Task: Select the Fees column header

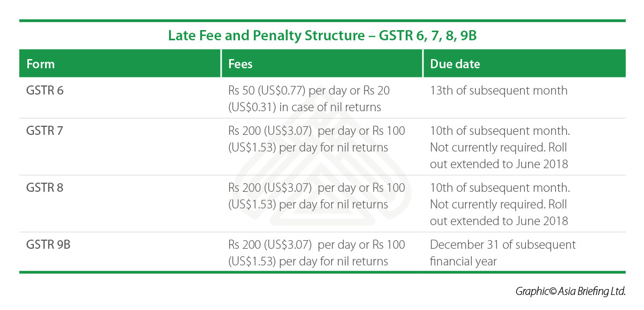Action: [x=240, y=64]
